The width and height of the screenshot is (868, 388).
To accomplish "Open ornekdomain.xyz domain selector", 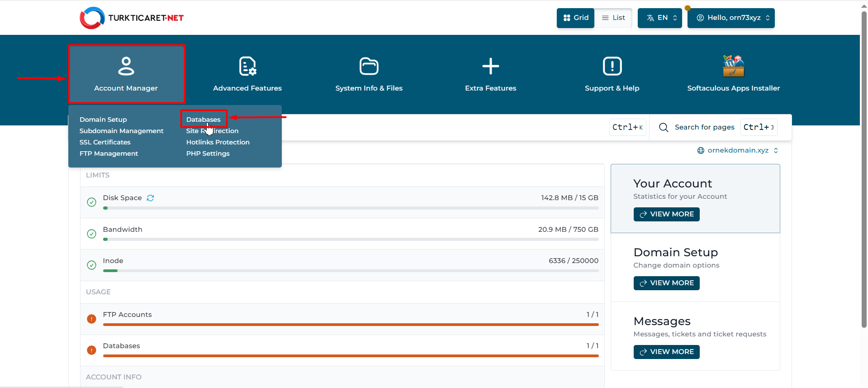I will pyautogui.click(x=737, y=150).
